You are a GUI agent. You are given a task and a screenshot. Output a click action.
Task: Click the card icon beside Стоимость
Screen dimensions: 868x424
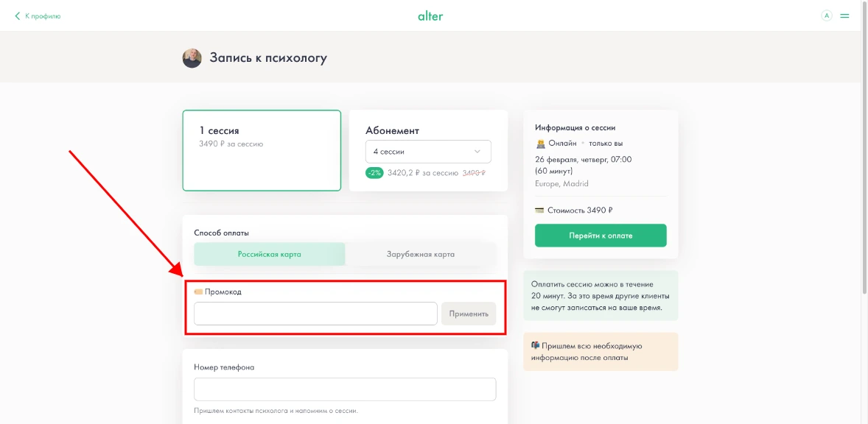click(x=540, y=210)
